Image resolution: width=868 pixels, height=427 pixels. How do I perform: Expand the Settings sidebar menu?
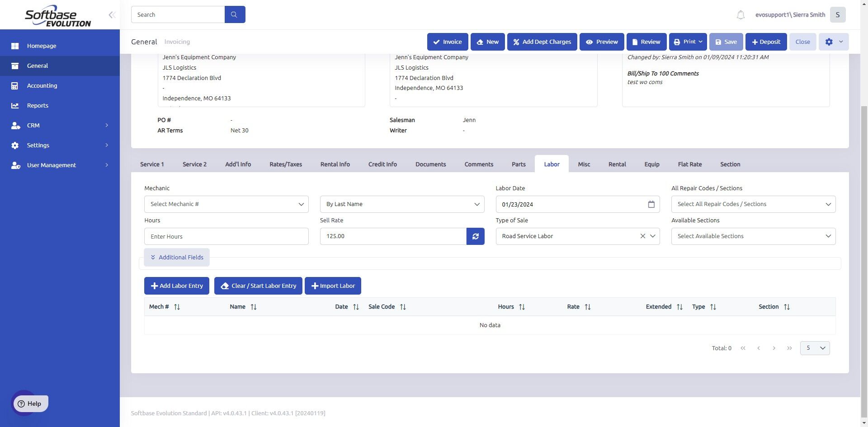60,145
